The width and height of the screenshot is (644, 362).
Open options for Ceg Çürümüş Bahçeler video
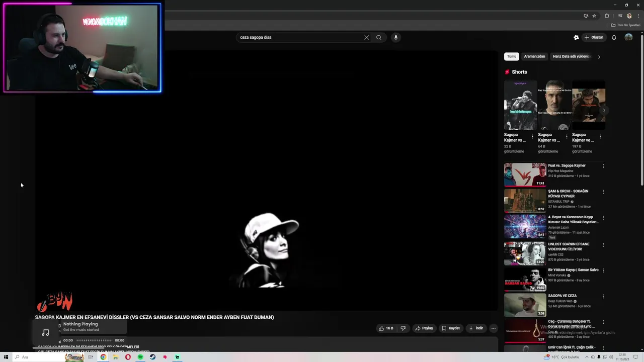(x=603, y=322)
